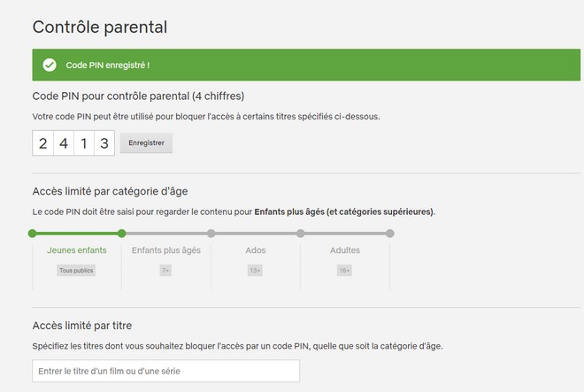
Task: Select the first PIN digit box
Action: [x=42, y=142]
